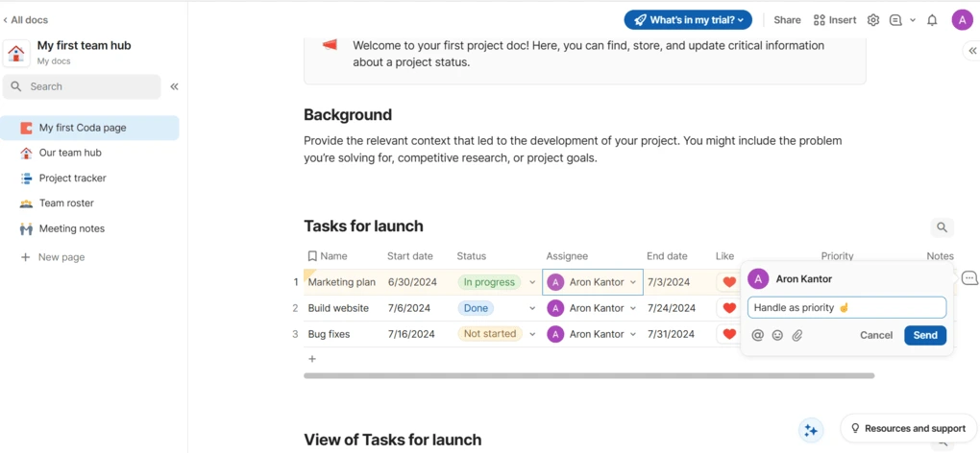Open status dropdown for Marketing plan
980x453 pixels.
532,282
